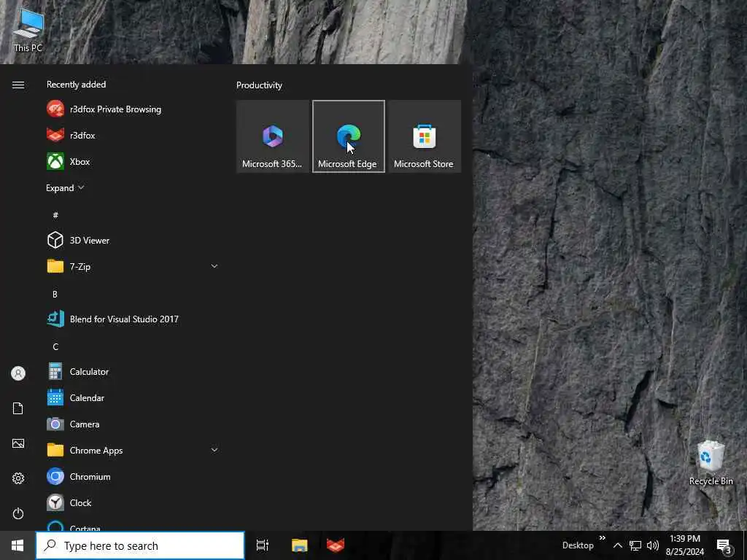
Task: Open the Action Center notifications icon
Action: click(724, 545)
